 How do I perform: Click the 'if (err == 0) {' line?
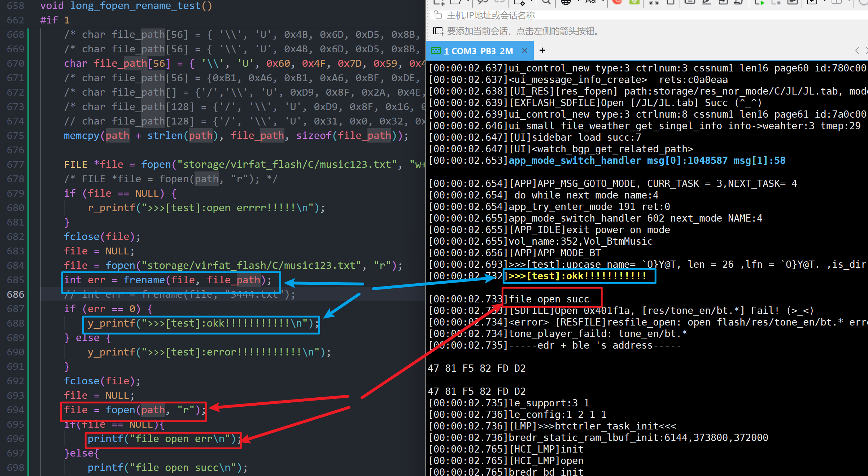coord(108,309)
